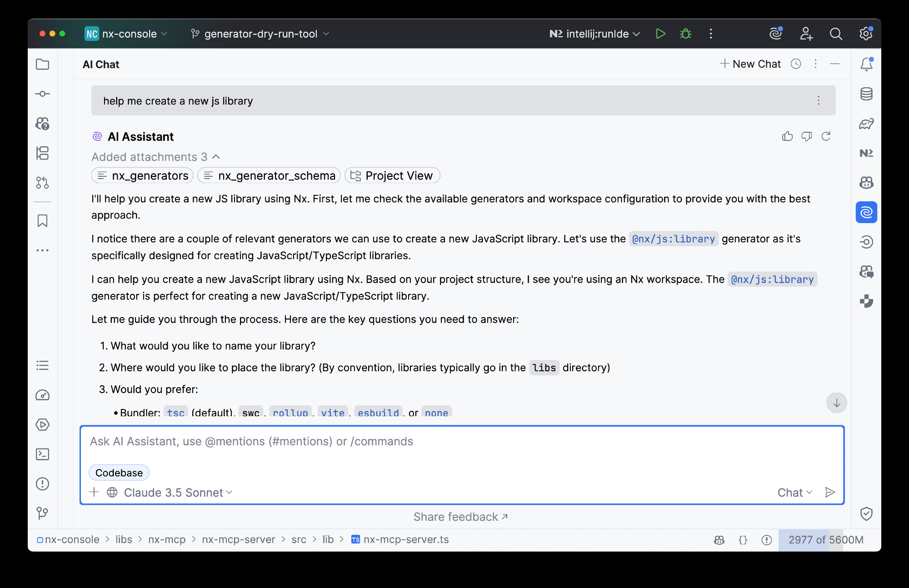Open nx_generators attachment chip
Viewport: 909px width, 588px height.
(143, 175)
